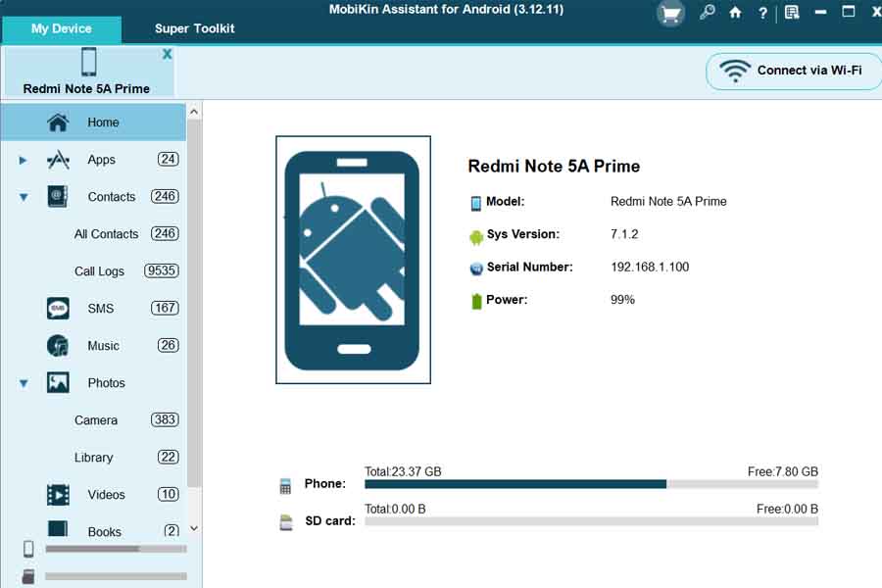Image resolution: width=882 pixels, height=588 pixels.
Task: Click the sidebar vertical scrollbar thumb
Action: [x=194, y=304]
